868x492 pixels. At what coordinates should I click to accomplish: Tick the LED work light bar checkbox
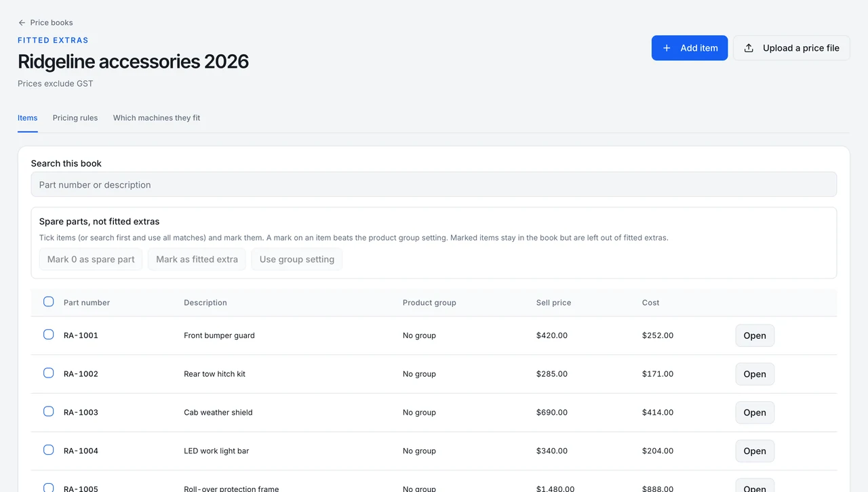click(x=49, y=450)
